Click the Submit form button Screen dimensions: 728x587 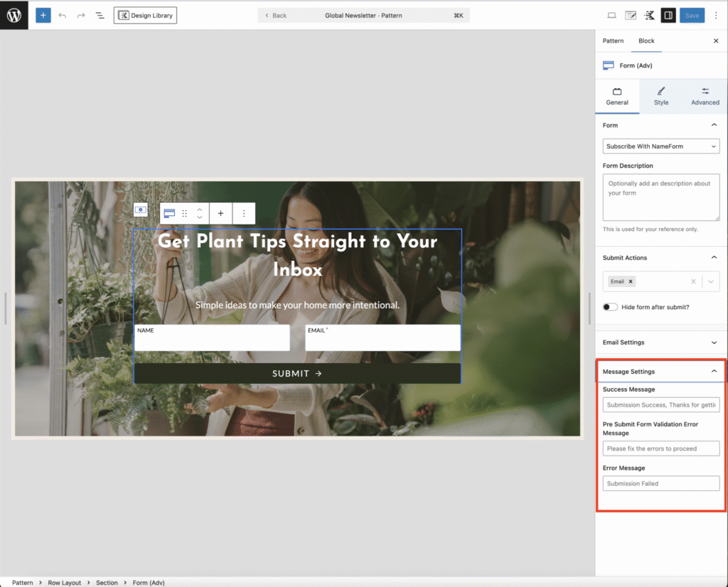point(297,373)
